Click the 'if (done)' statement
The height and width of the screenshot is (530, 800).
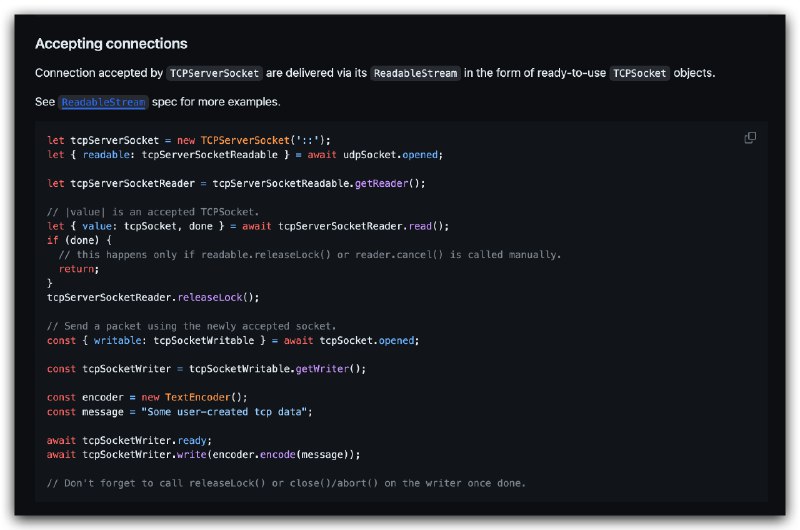78,240
